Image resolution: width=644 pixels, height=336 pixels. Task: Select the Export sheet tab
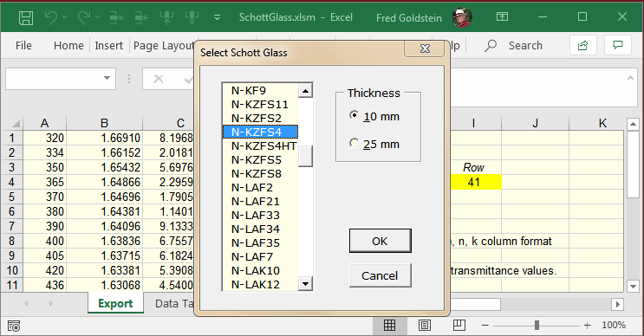point(115,304)
